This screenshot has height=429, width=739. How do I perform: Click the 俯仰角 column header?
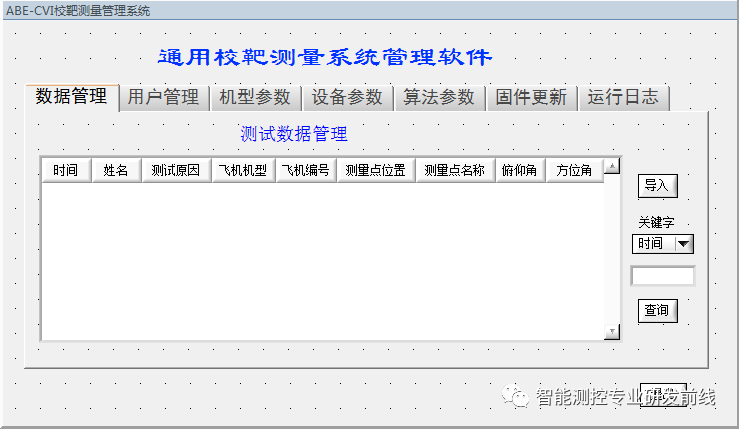point(520,170)
